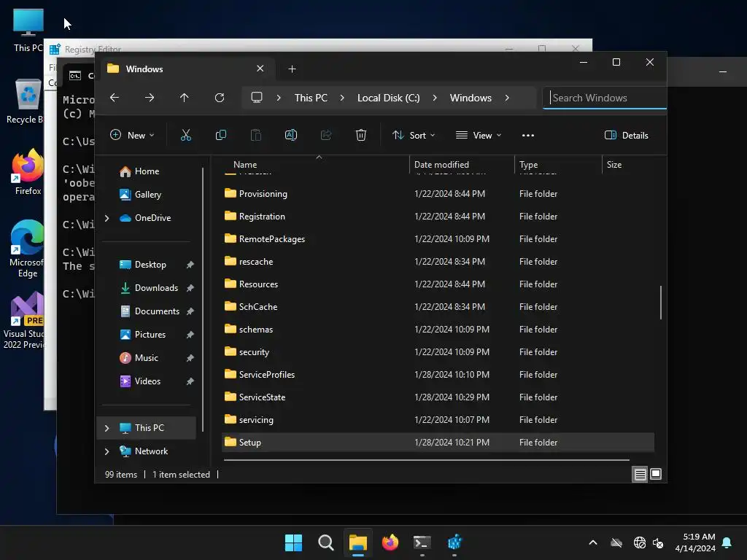747x560 pixels.
Task: Click the Paste clipboard icon
Action: 256,135
